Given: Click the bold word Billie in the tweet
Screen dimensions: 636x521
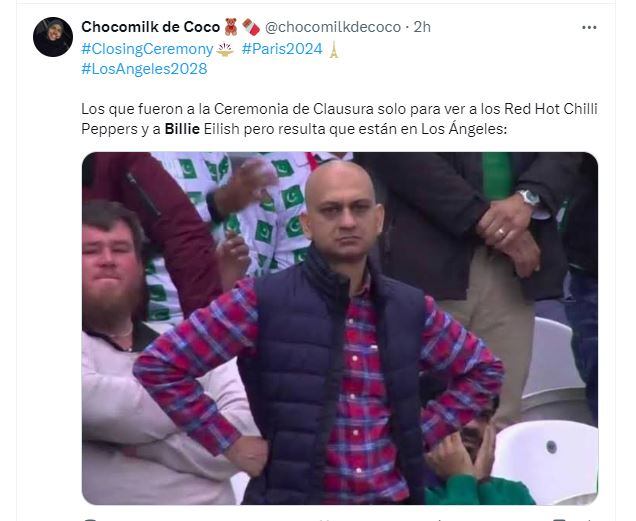Looking at the screenshot, I should click(182, 129).
